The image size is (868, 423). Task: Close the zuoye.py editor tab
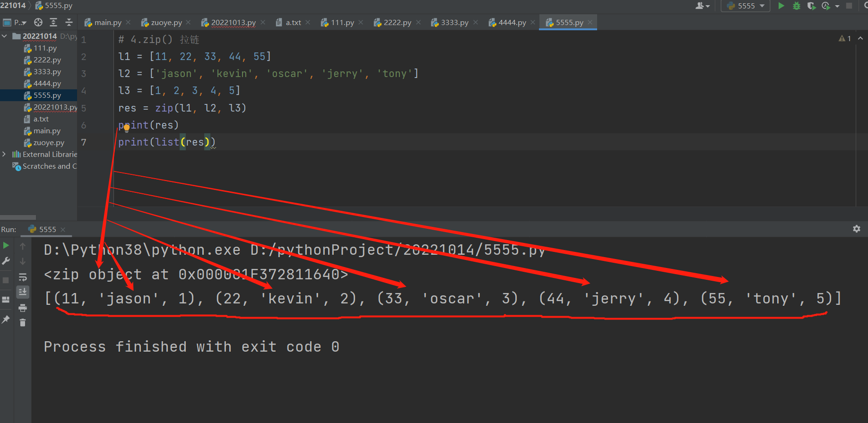point(188,22)
